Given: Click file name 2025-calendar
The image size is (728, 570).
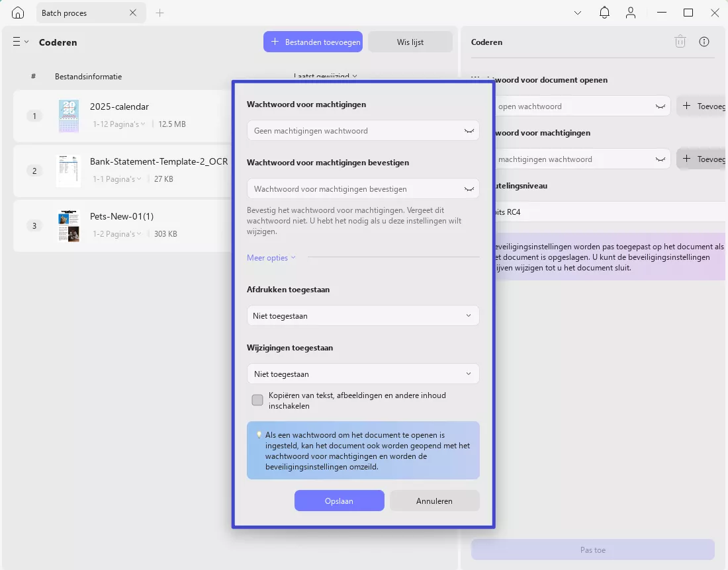Looking at the screenshot, I should pyautogui.click(x=119, y=106).
